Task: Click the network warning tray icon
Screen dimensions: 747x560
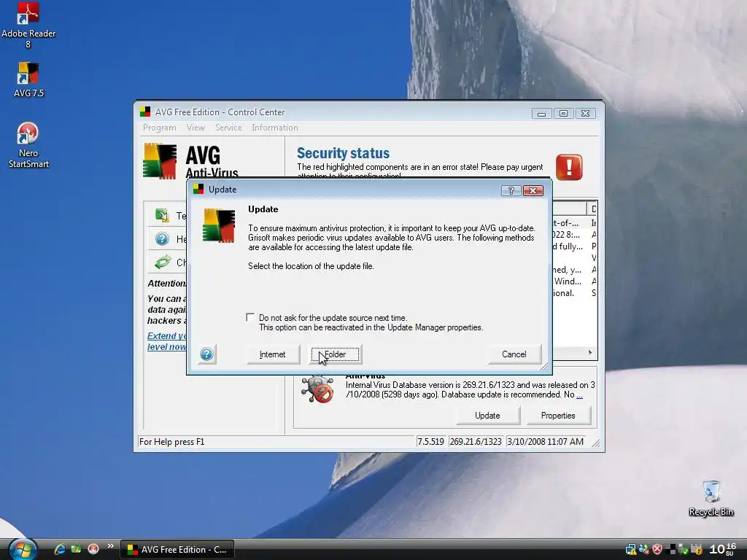Action: click(x=631, y=550)
